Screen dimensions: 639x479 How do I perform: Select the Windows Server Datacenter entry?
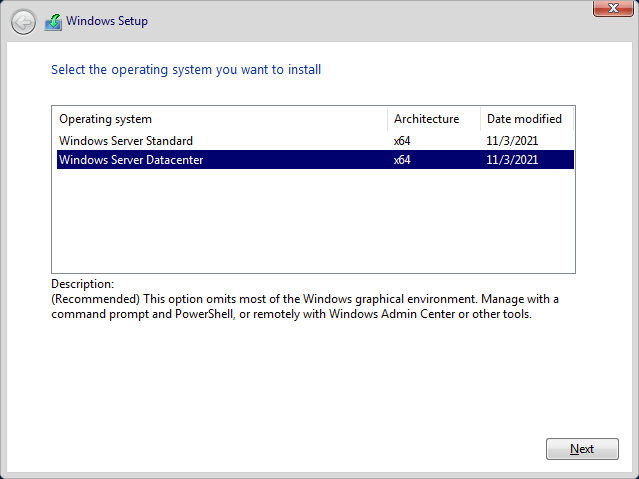coord(315,160)
